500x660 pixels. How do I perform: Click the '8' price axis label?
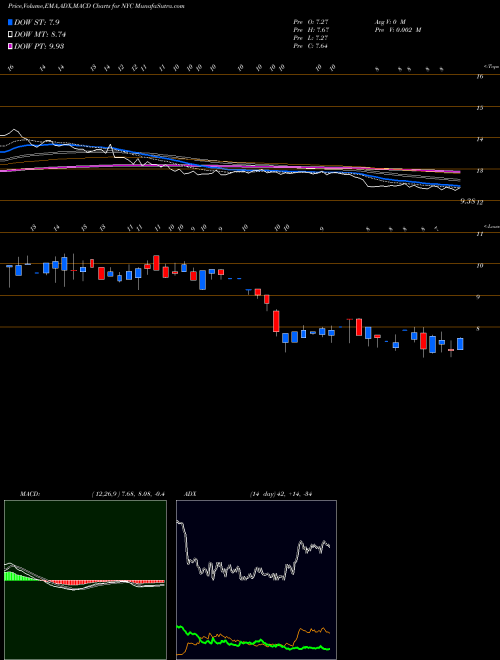[479, 329]
